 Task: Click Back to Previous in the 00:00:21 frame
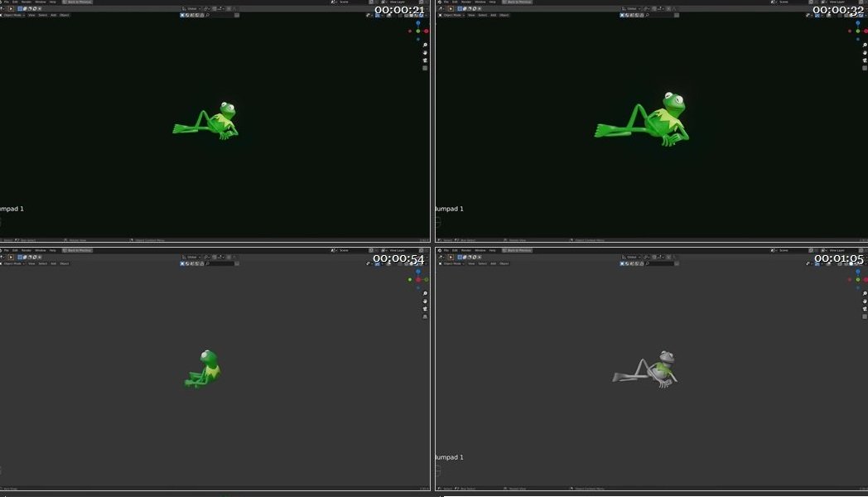(77, 2)
